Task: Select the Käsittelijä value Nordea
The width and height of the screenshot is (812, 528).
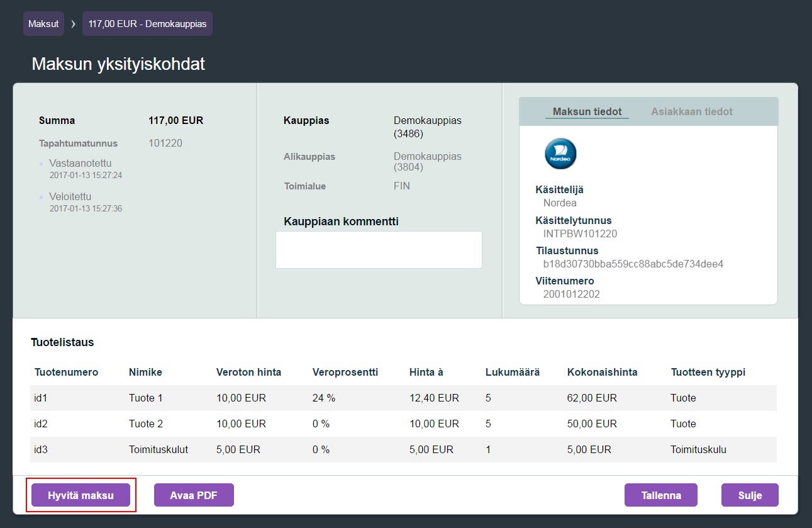Action: point(560,203)
